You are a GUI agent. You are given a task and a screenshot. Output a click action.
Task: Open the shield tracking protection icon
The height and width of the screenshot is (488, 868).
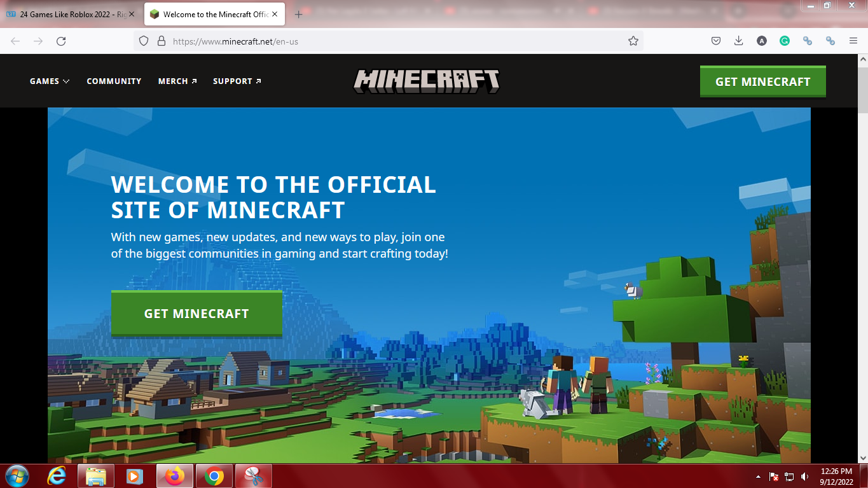144,41
